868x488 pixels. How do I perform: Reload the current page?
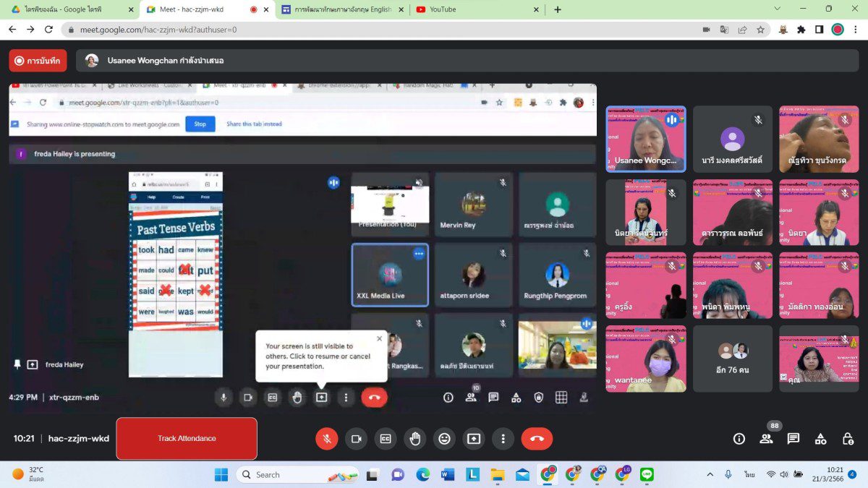point(48,30)
